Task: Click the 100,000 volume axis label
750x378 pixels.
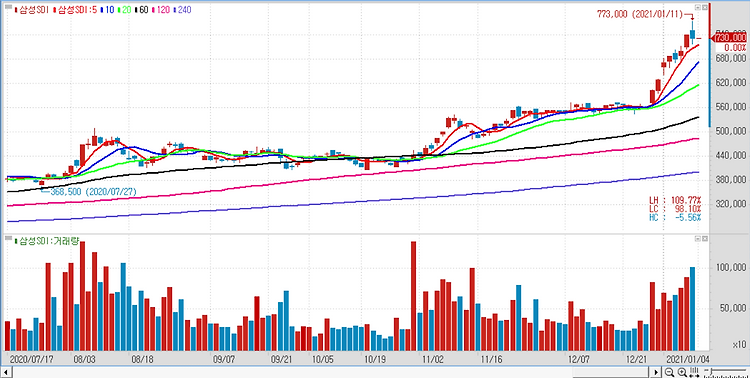Action: coord(730,267)
